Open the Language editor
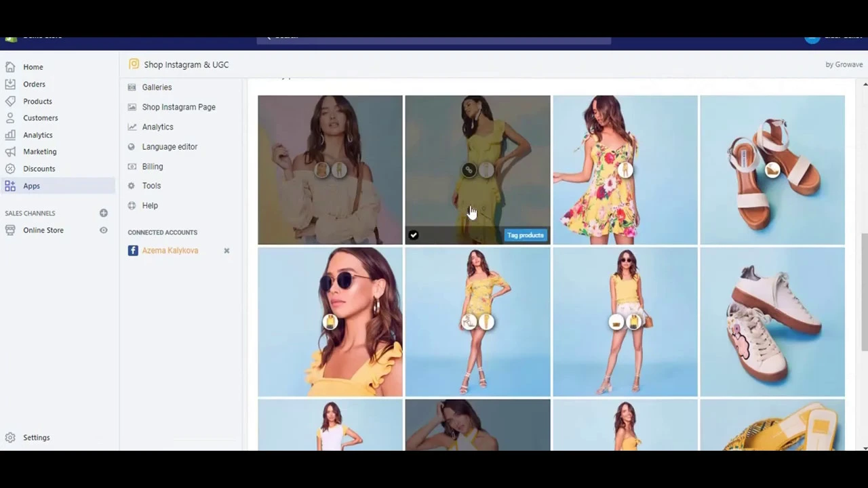The image size is (868, 488). 170,146
